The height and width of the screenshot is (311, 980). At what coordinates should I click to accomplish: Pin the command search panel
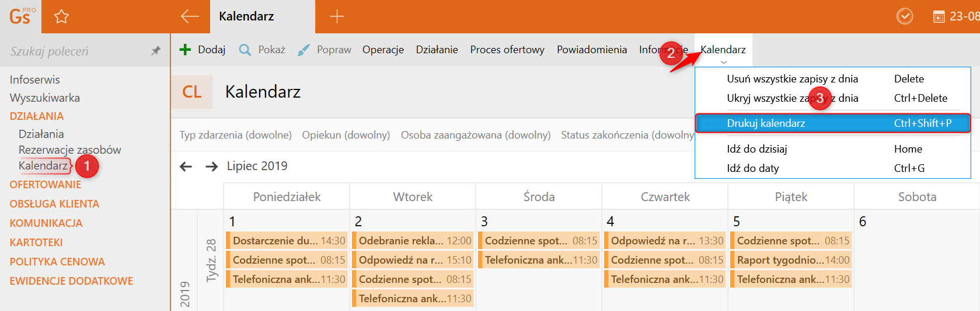click(155, 51)
